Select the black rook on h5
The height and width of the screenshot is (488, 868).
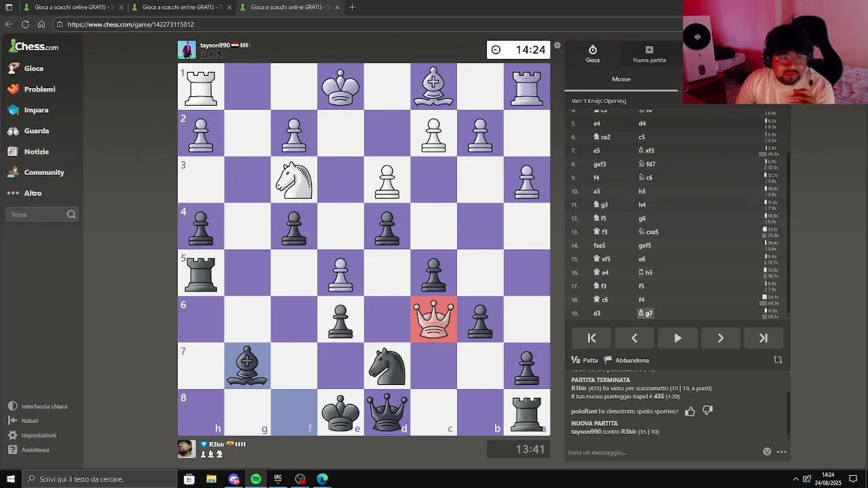tap(201, 272)
